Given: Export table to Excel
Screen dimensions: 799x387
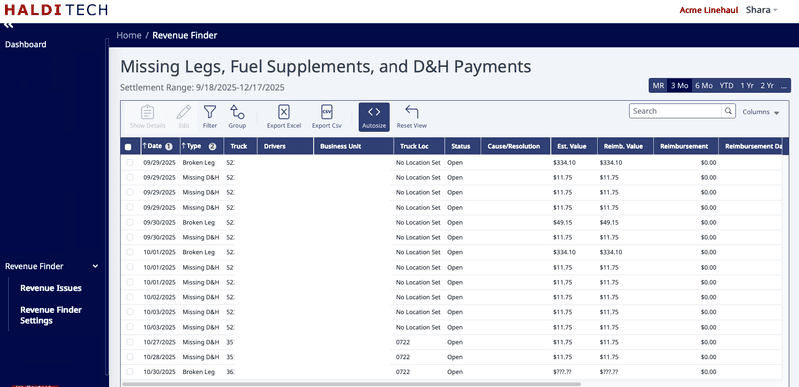Looking at the screenshot, I should 284,117.
